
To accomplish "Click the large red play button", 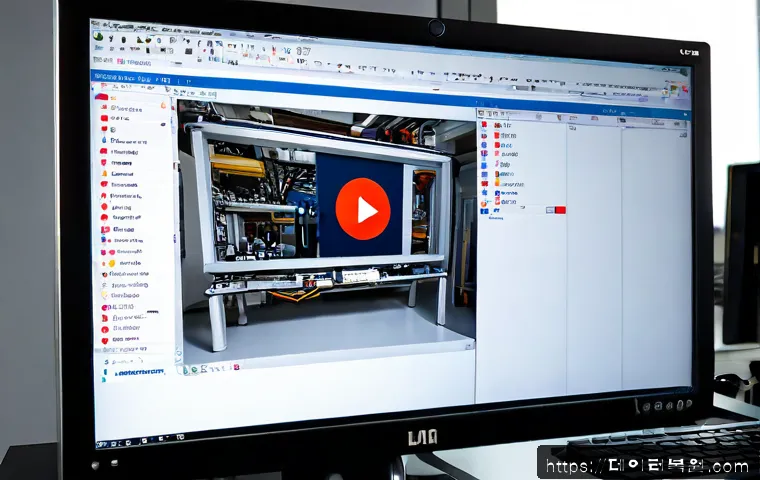I will [x=363, y=209].
